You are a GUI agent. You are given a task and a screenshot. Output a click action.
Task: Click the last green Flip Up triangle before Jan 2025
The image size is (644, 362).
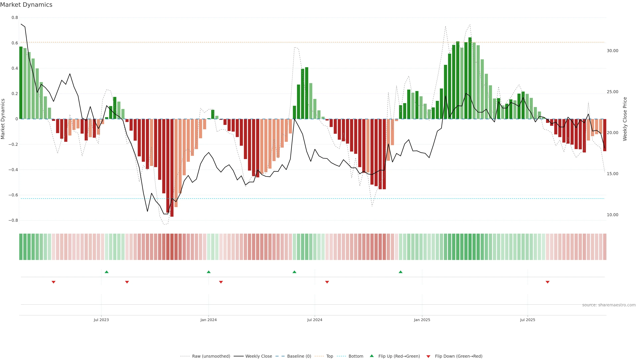point(400,272)
